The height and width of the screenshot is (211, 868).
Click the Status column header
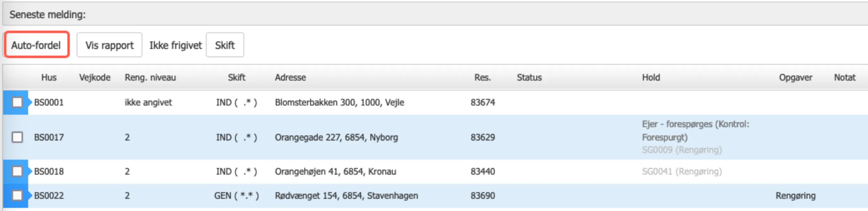tap(529, 77)
